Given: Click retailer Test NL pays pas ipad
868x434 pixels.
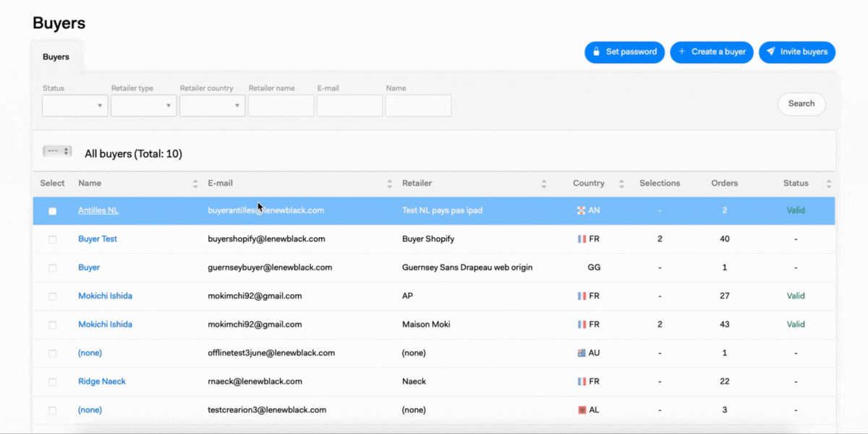Looking at the screenshot, I should [x=442, y=210].
